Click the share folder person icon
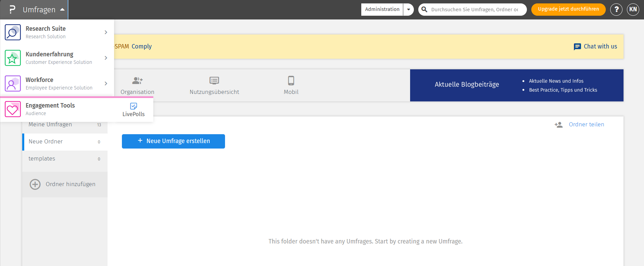The width and height of the screenshot is (644, 266). [x=559, y=125]
